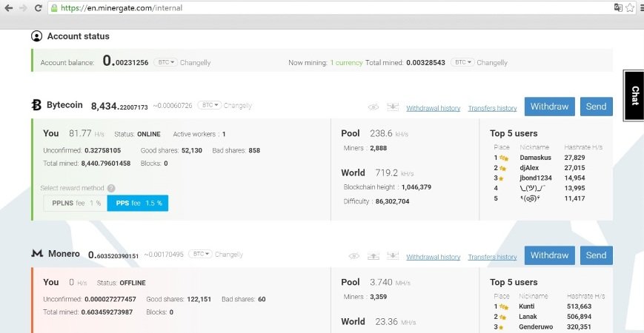This screenshot has width=644, height=333.
Task: Click Bytecoin pool miners count 2,888
Action: [x=378, y=148]
